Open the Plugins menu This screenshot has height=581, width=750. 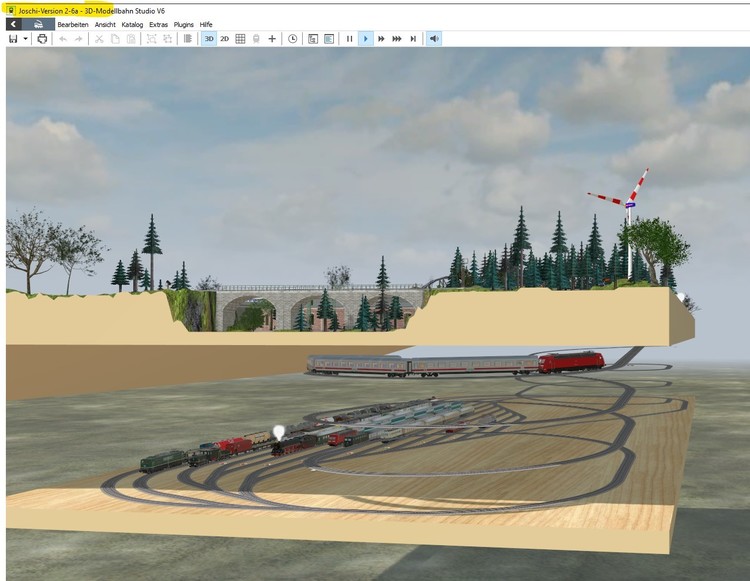click(184, 24)
